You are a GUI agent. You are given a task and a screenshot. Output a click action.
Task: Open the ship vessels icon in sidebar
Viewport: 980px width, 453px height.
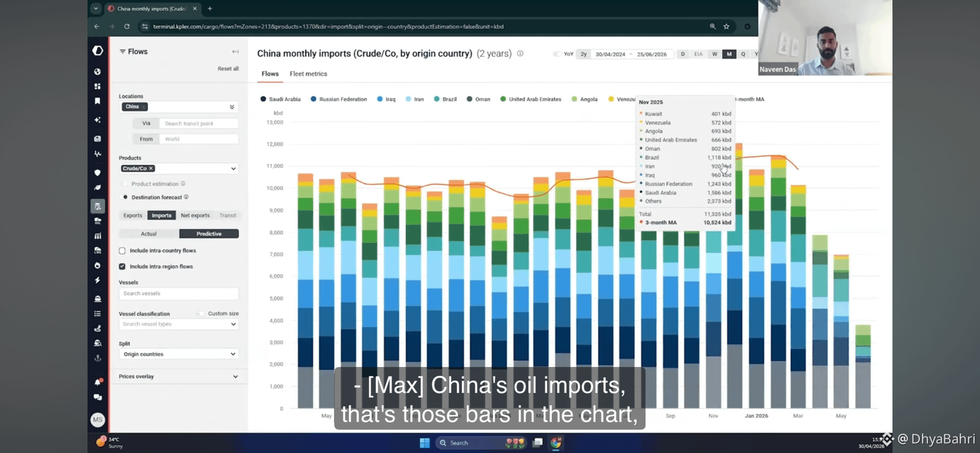point(97,299)
